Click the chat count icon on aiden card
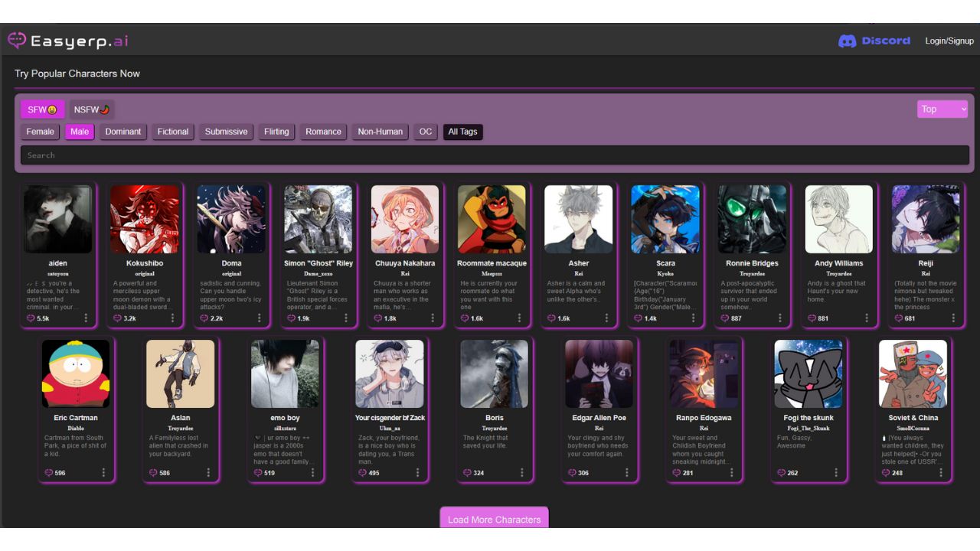The image size is (980, 551). click(31, 318)
